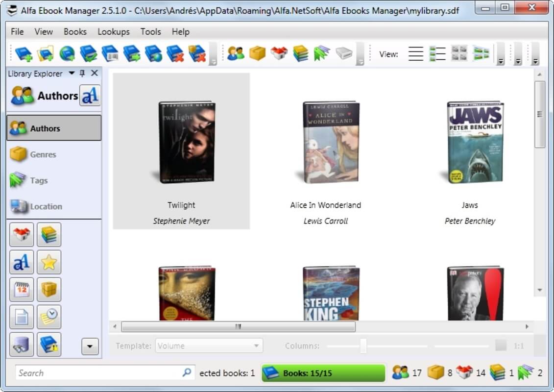
Task: Click the book with warning sign icon
Action: (49, 344)
